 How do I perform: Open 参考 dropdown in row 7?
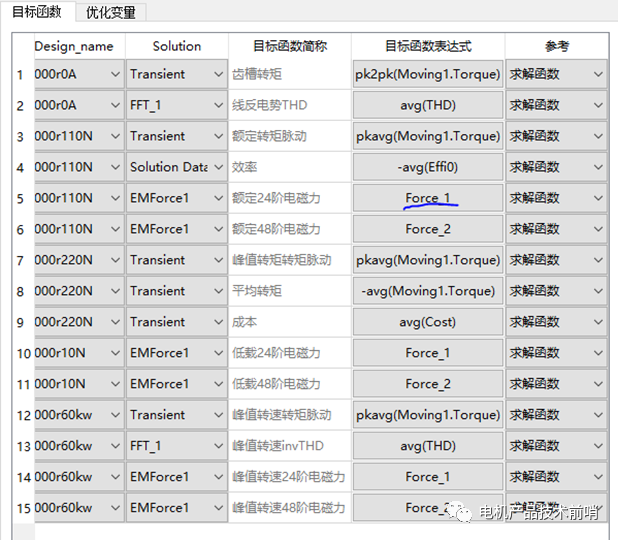pos(556,260)
